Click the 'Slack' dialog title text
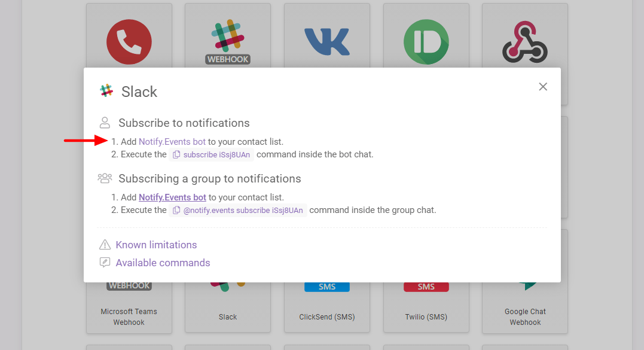 click(139, 92)
